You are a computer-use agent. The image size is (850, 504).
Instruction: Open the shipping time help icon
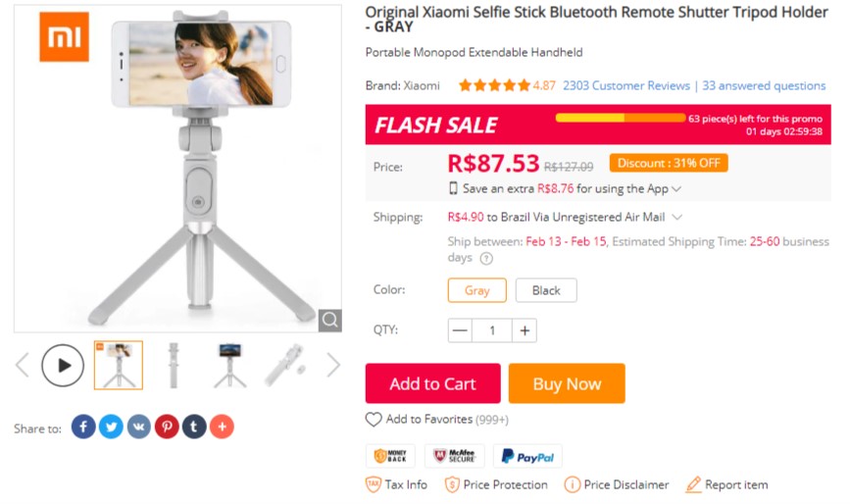pyautogui.click(x=486, y=258)
